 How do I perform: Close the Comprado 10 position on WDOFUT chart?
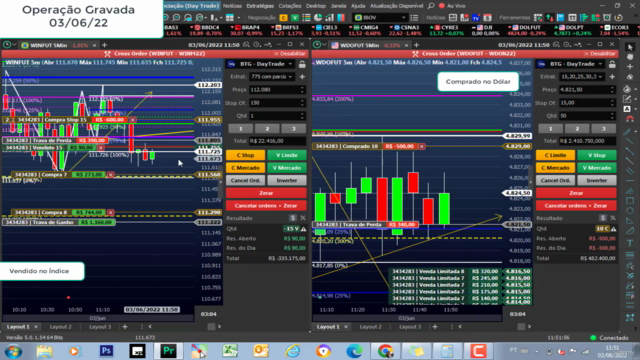(422, 146)
